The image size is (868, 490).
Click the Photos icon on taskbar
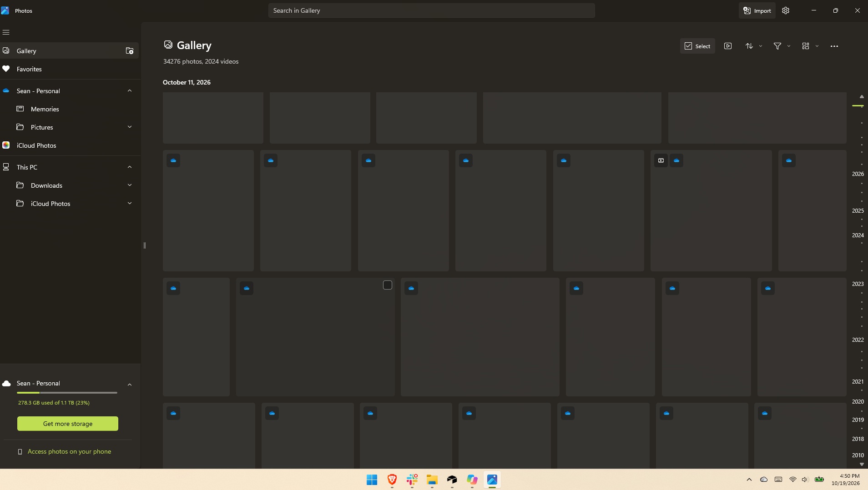pyautogui.click(x=492, y=480)
